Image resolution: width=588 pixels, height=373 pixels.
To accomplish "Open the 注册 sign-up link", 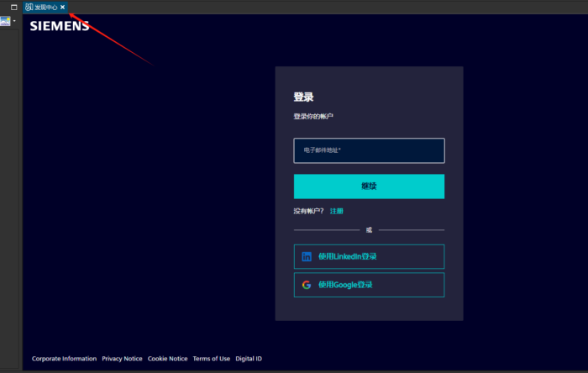I will [336, 211].
